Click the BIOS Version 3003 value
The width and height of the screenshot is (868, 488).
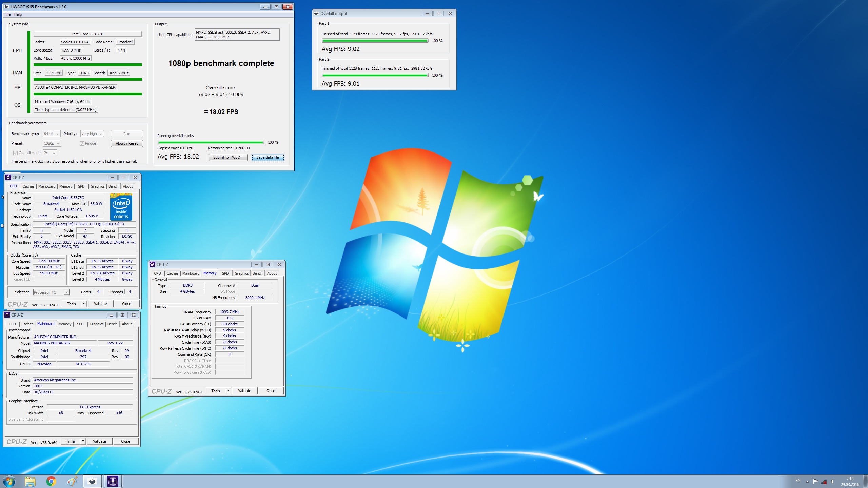coord(83,386)
